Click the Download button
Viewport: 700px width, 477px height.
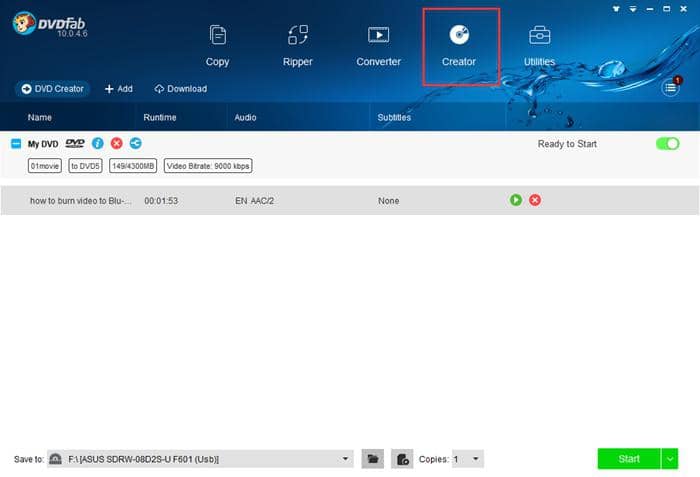click(x=181, y=89)
